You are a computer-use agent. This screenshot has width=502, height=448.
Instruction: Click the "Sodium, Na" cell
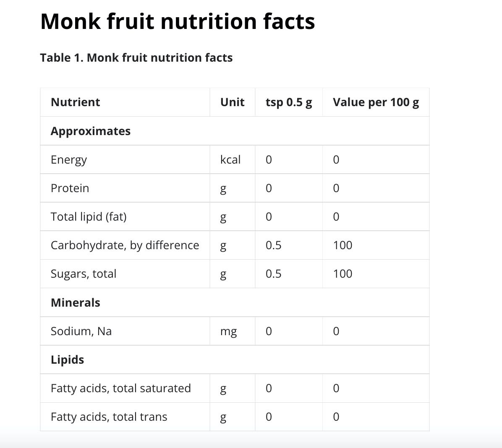point(81,331)
